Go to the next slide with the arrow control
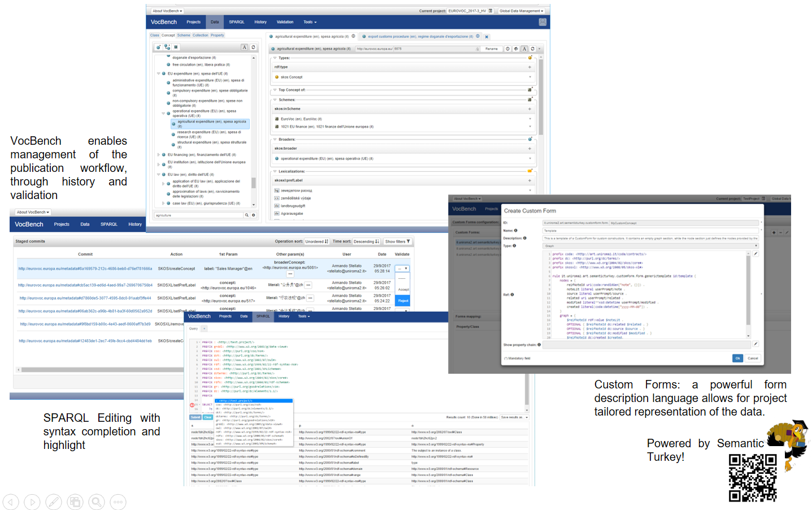 point(32,502)
